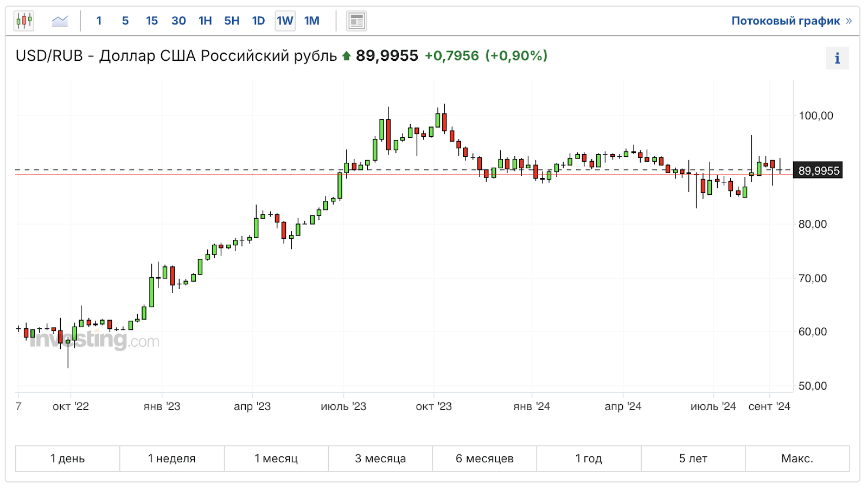Click the июль '23 date axis label
The height and width of the screenshot is (490, 868).
click(343, 406)
